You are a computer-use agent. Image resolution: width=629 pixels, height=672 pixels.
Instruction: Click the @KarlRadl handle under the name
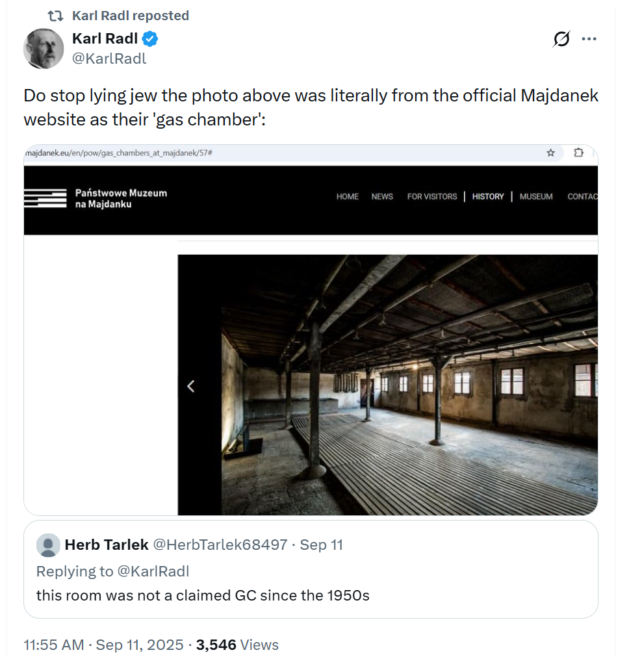(109, 58)
